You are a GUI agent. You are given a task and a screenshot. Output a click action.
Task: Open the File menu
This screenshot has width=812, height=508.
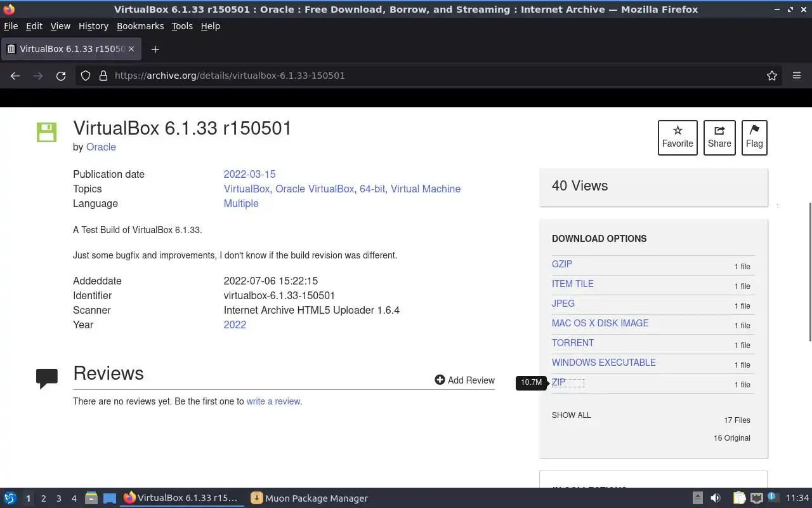pos(11,26)
